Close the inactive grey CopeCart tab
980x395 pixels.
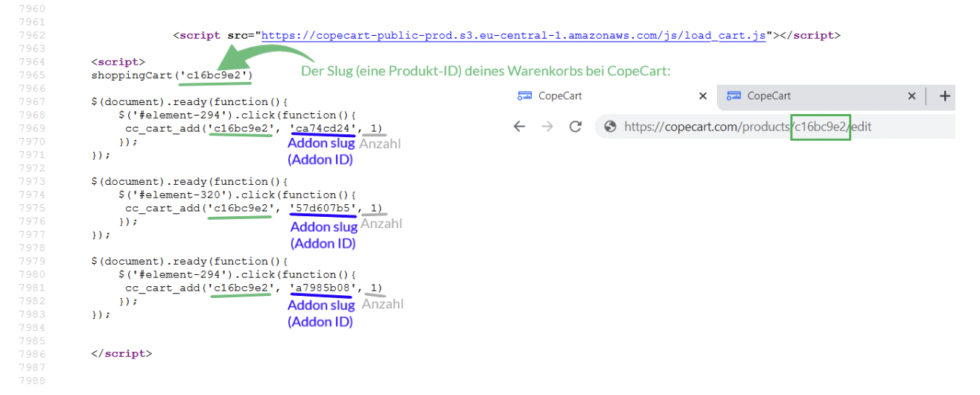point(911,96)
